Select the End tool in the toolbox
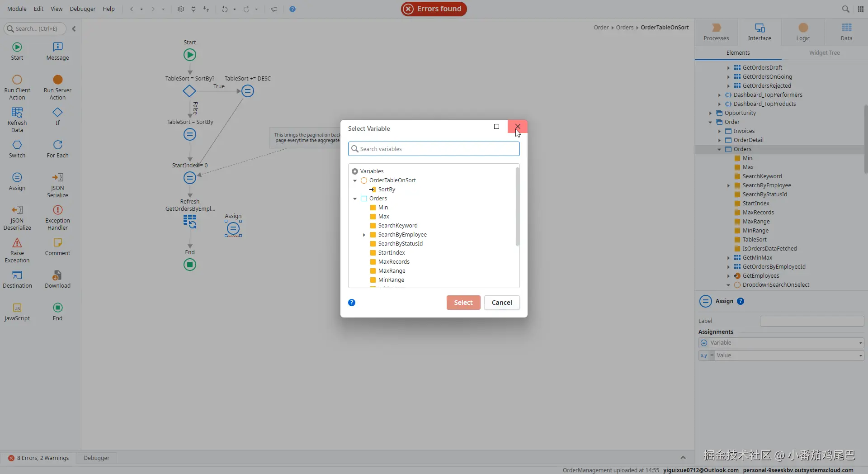 tap(57, 312)
